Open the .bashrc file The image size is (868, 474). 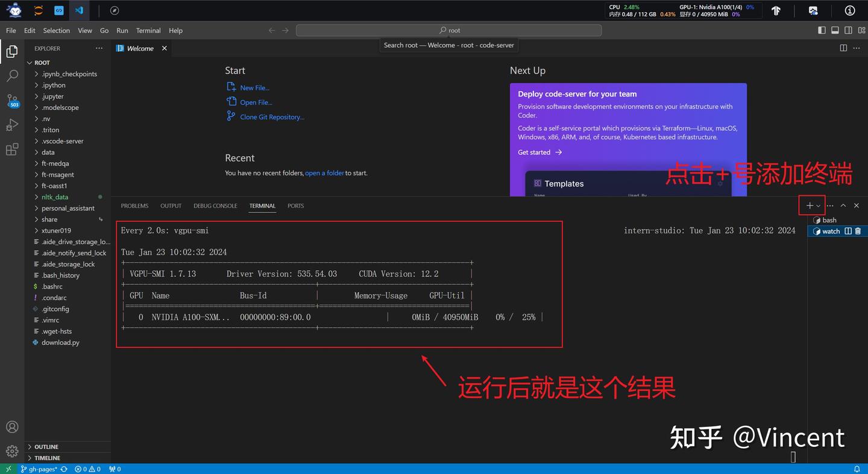(x=68, y=286)
